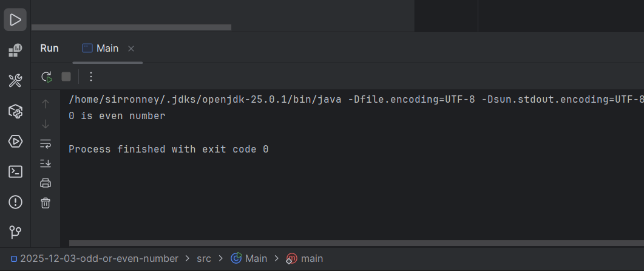Print the console output
The image size is (644, 271).
click(x=46, y=183)
